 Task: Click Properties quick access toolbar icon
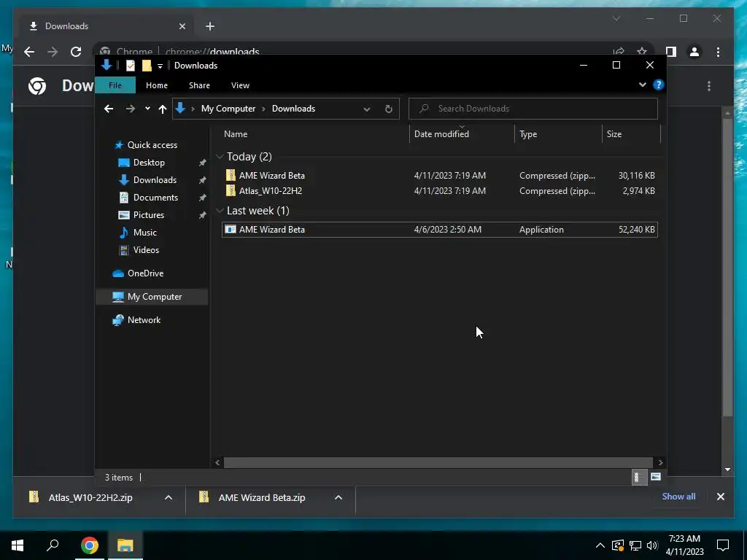pyautogui.click(x=131, y=66)
